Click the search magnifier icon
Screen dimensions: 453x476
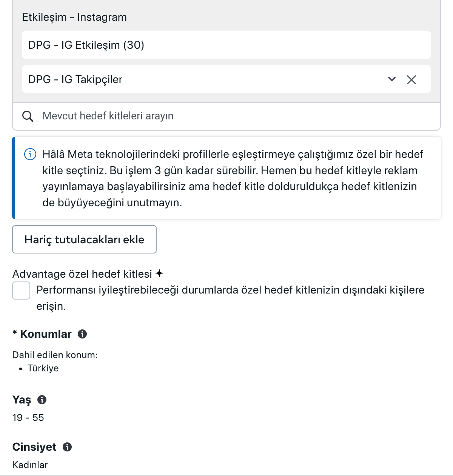[28, 116]
